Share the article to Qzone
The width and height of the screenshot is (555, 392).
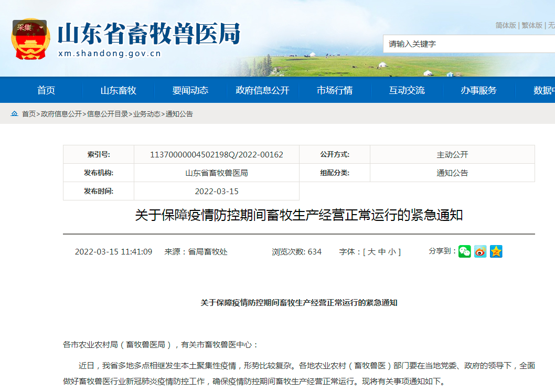[495, 251]
